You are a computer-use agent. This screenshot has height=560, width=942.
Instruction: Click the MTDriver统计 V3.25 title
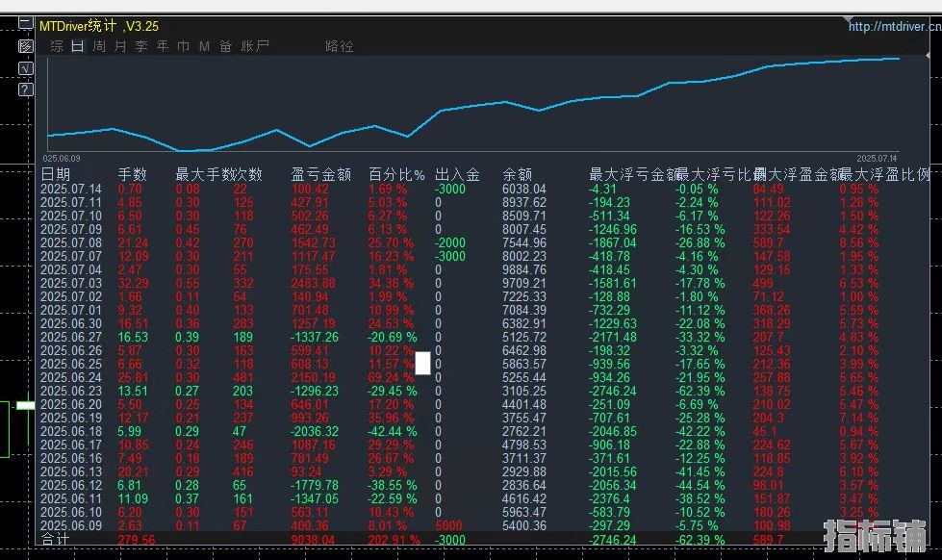99,26
